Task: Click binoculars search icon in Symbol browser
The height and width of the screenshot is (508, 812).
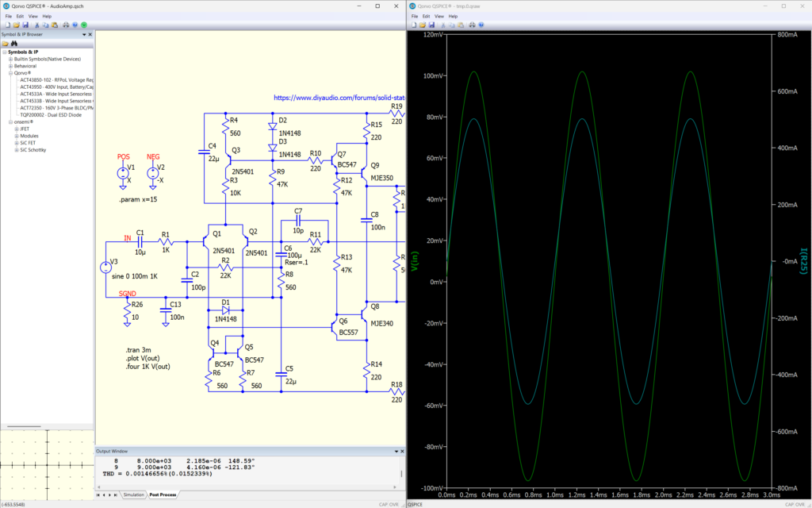Action: coord(13,44)
